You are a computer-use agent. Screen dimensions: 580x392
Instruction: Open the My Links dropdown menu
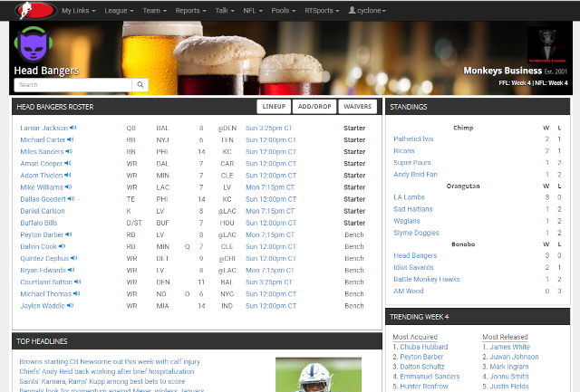(79, 11)
